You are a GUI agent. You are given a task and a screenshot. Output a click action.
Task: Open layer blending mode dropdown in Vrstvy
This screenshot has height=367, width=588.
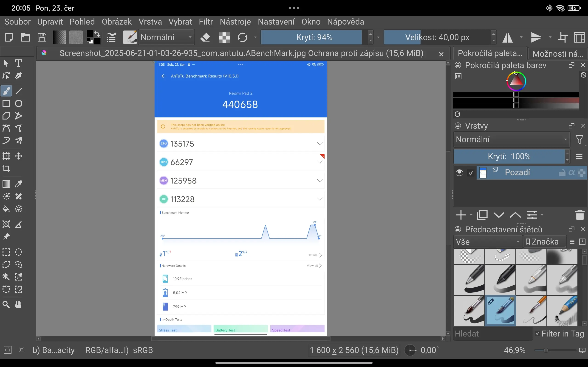(x=511, y=139)
